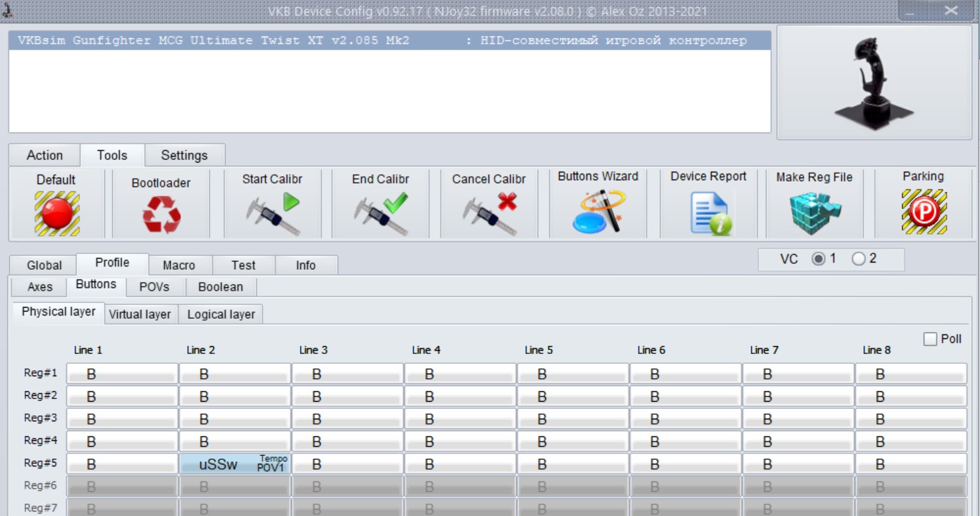This screenshot has height=516, width=980.
Task: Click the Line 2 column header
Action: coord(201,350)
